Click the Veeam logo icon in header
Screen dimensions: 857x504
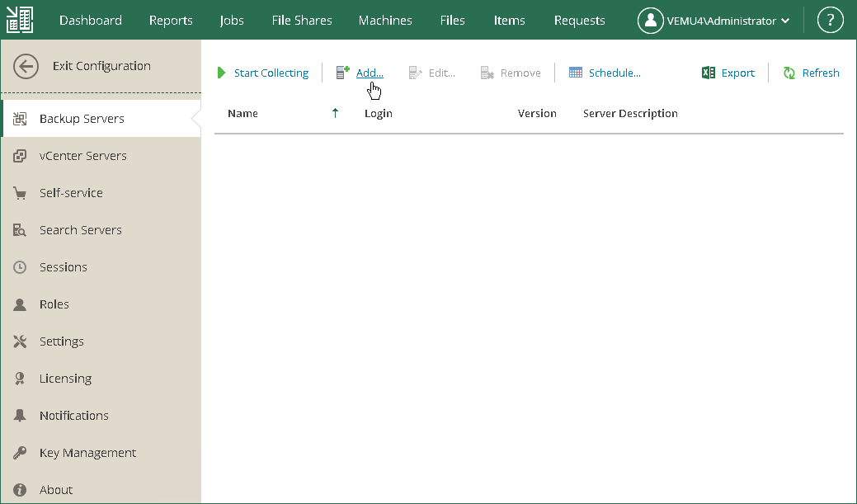pyautogui.click(x=20, y=21)
